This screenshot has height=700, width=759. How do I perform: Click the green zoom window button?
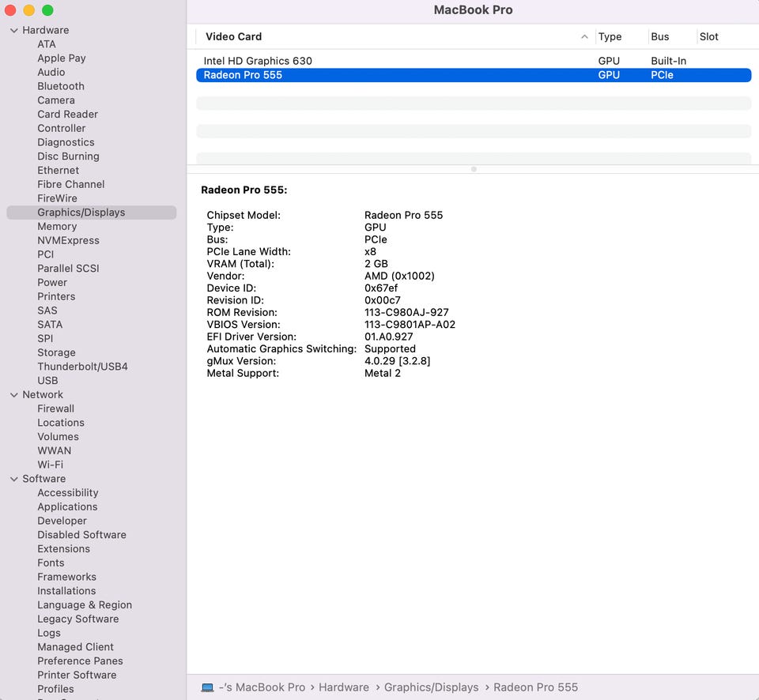[x=47, y=10]
